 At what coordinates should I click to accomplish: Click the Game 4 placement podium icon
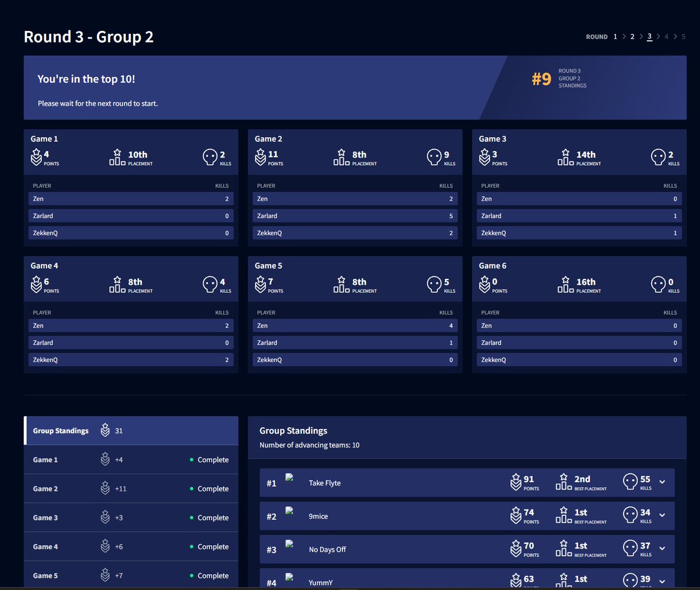click(x=117, y=284)
